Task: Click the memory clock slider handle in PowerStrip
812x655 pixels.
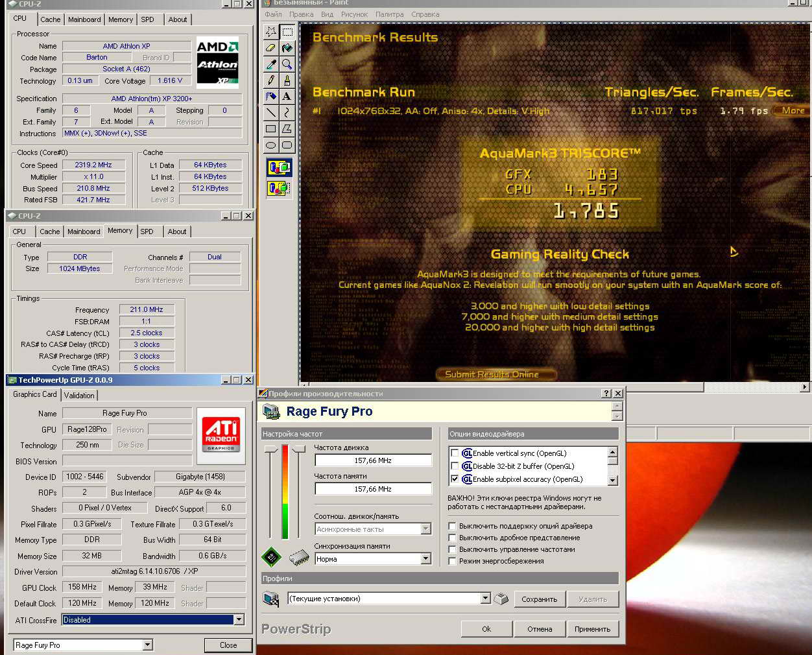Action: coord(298,449)
